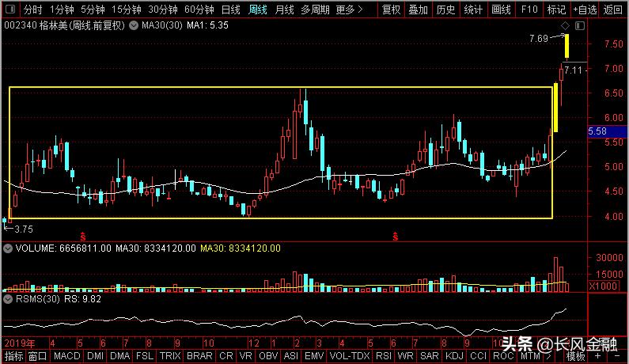629x364 pixels.
Task: Select the KDJ indicator
Action: coord(454,356)
